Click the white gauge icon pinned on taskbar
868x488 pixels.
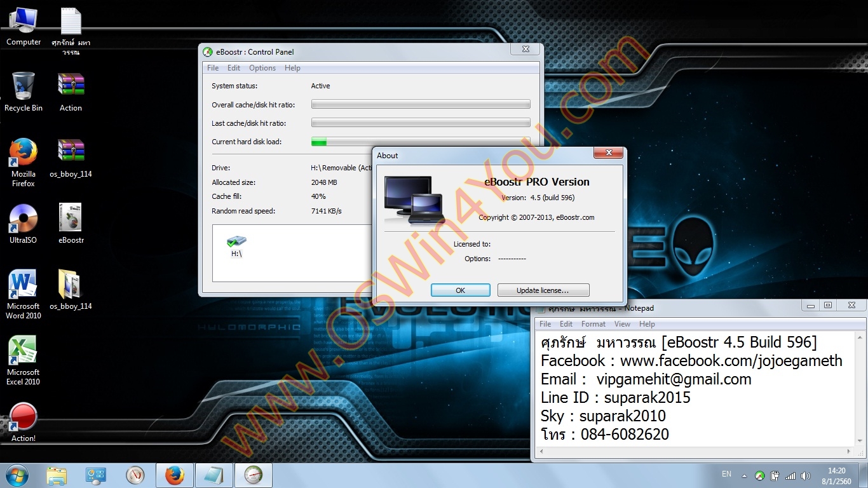tap(135, 475)
